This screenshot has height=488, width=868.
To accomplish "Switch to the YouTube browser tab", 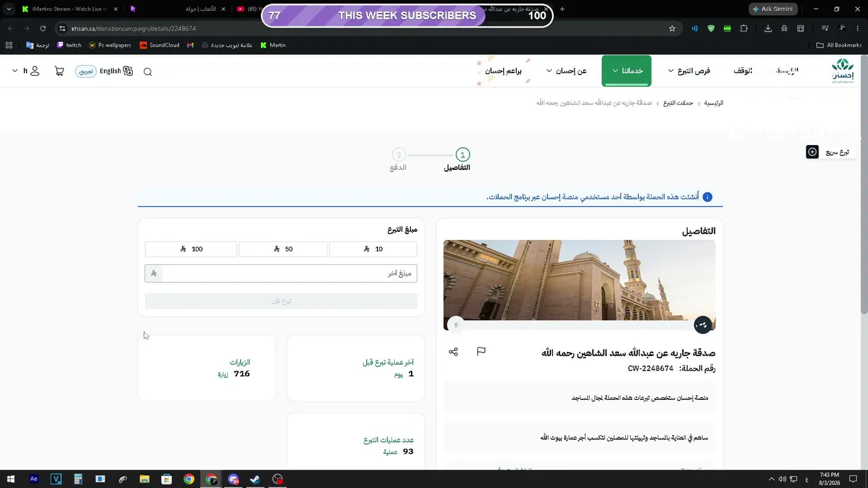I will coord(248,9).
